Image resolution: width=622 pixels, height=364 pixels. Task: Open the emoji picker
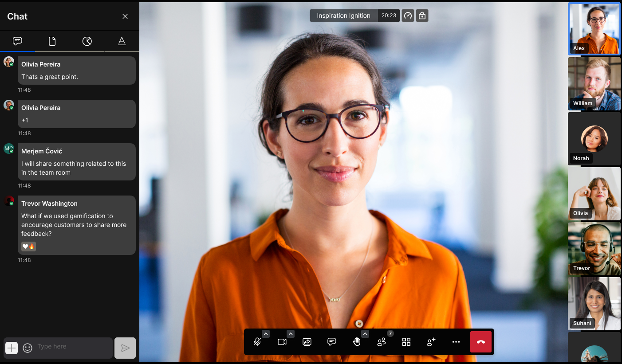[x=28, y=348]
